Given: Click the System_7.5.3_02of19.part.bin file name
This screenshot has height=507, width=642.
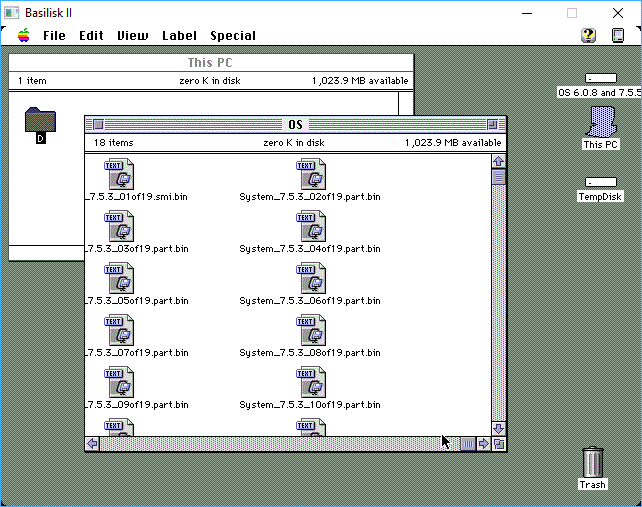Looking at the screenshot, I should tap(310, 197).
